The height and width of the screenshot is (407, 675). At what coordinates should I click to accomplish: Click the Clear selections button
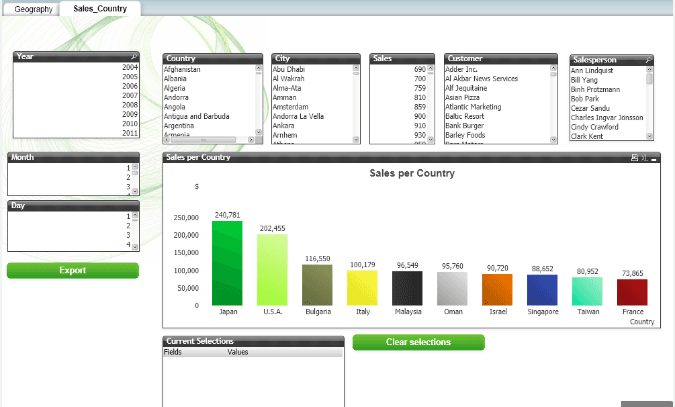(x=418, y=342)
